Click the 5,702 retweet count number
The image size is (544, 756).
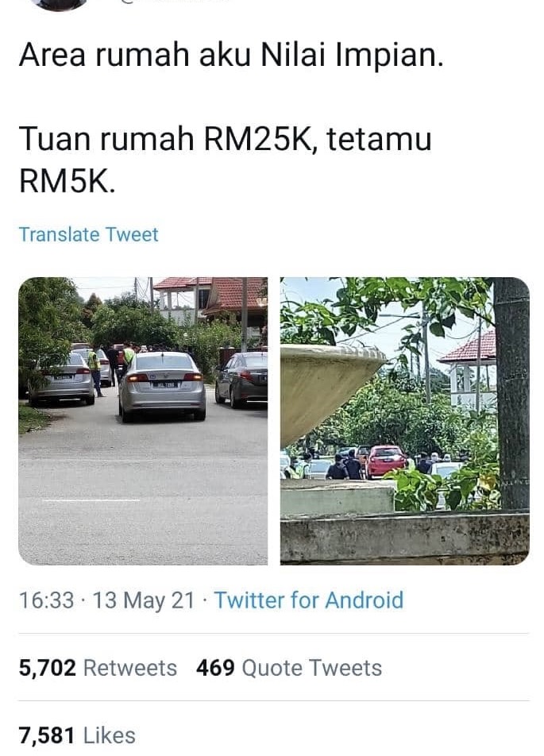click(x=48, y=669)
